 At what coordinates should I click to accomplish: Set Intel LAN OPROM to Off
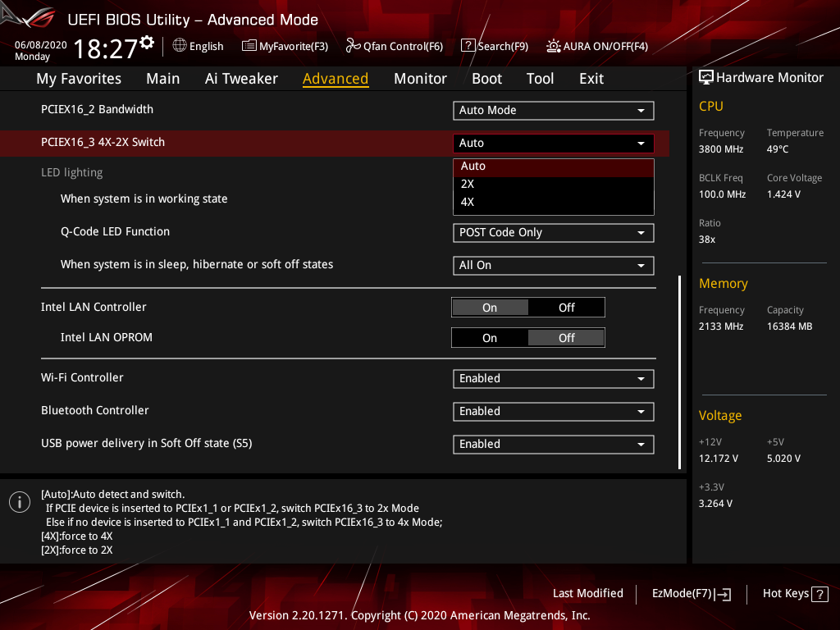566,338
